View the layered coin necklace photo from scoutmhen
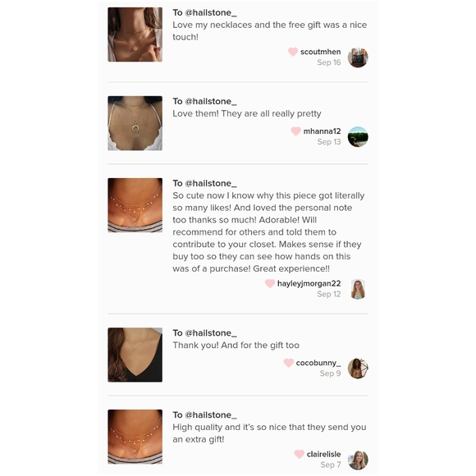Viewport: 476px width, 476px height. [x=135, y=34]
